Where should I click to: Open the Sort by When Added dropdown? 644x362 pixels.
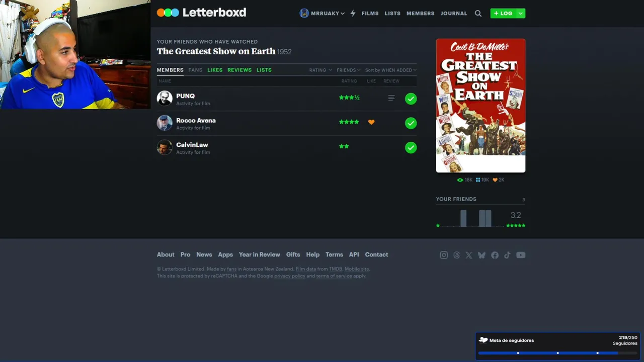(x=391, y=70)
